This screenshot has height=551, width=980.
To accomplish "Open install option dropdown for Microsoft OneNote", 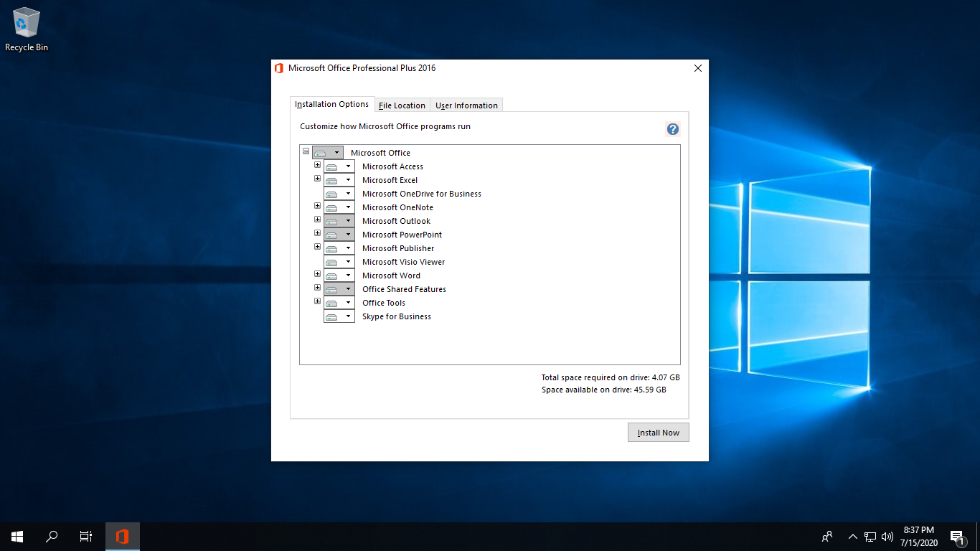I will tap(339, 207).
